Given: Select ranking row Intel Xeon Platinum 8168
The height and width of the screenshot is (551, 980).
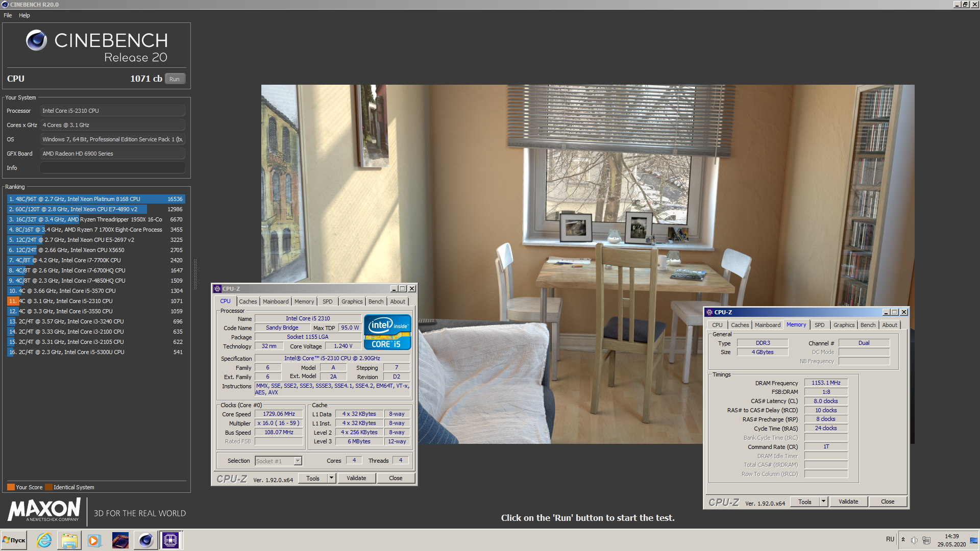Looking at the screenshot, I should coord(95,199).
